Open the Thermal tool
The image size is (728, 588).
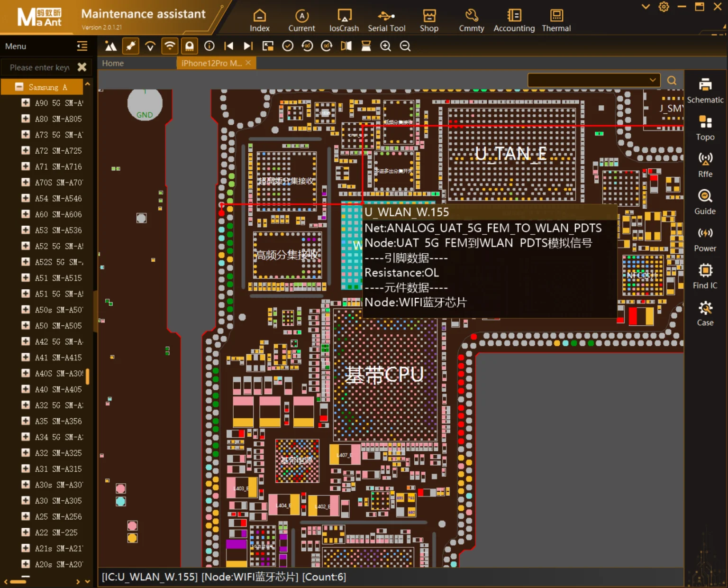point(556,21)
